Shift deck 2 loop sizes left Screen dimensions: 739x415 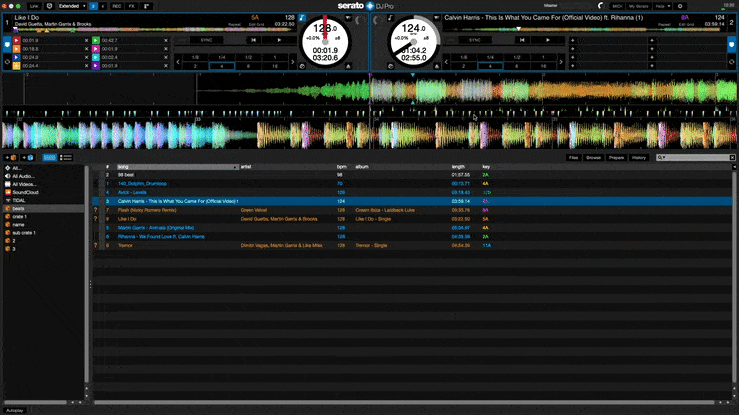point(446,62)
